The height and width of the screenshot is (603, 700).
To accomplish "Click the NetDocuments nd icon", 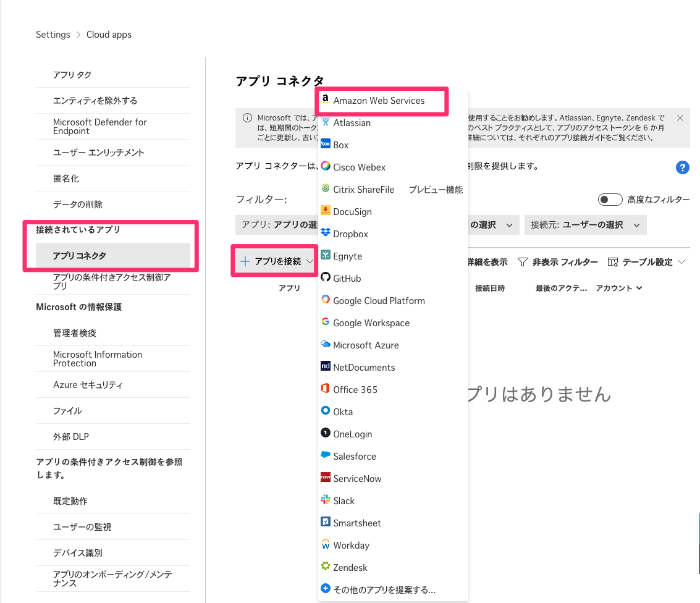I will coord(326,366).
